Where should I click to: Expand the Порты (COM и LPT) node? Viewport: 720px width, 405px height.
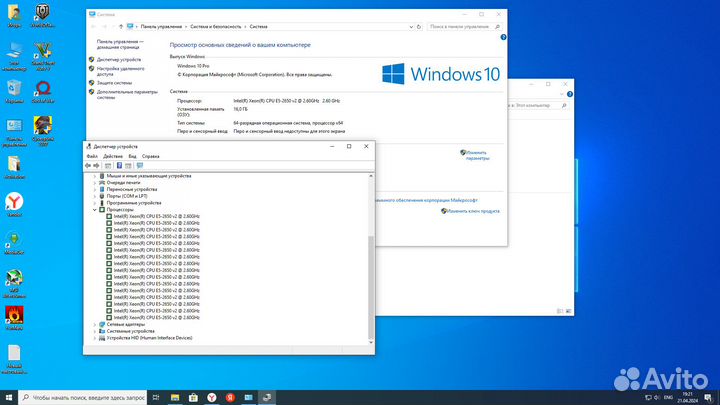pos(95,196)
